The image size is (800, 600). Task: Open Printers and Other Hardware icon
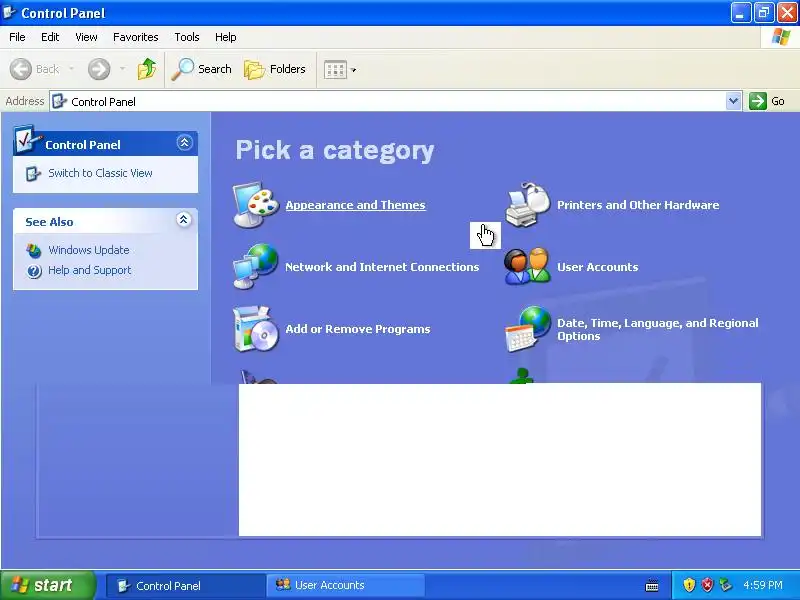tap(528, 205)
